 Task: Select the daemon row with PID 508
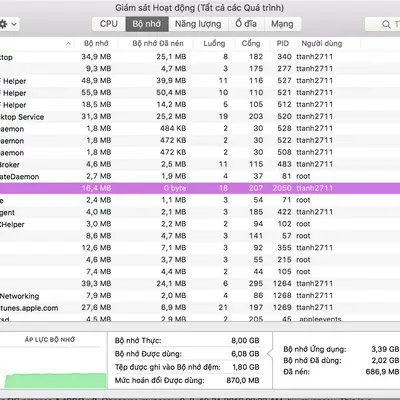(x=200, y=152)
